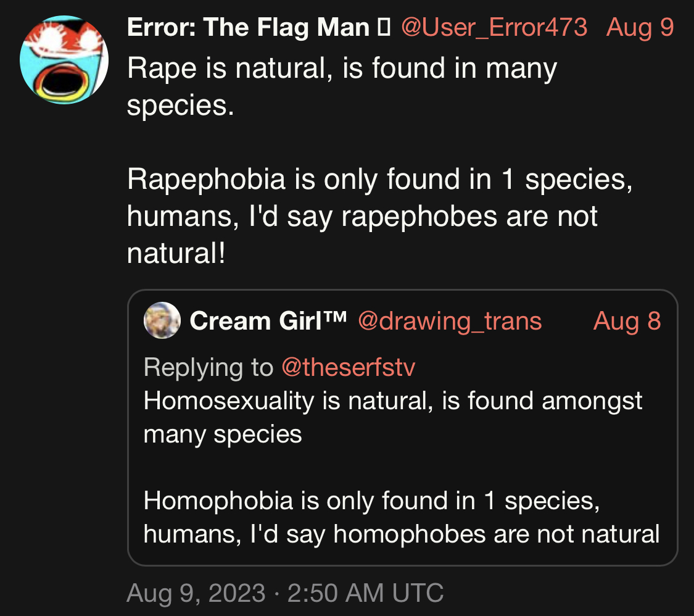Visit the @drawing_trans handle

pyautogui.click(x=450, y=321)
